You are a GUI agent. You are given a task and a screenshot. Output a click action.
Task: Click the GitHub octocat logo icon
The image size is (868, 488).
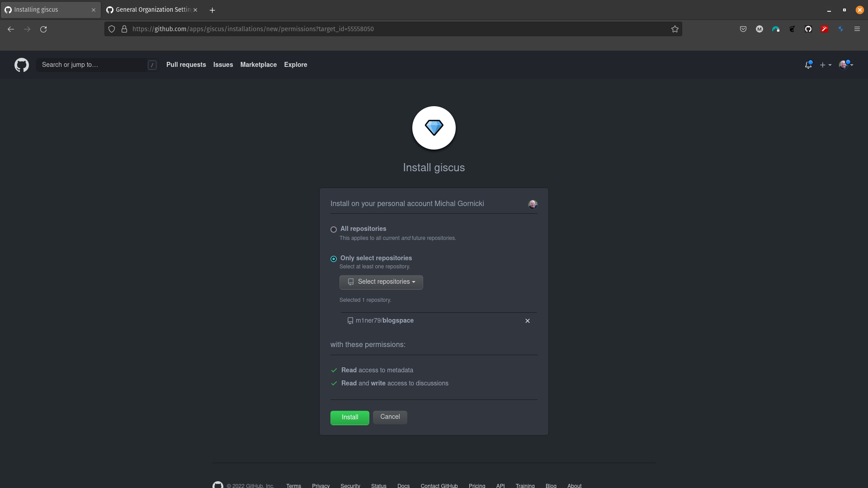pos(22,65)
